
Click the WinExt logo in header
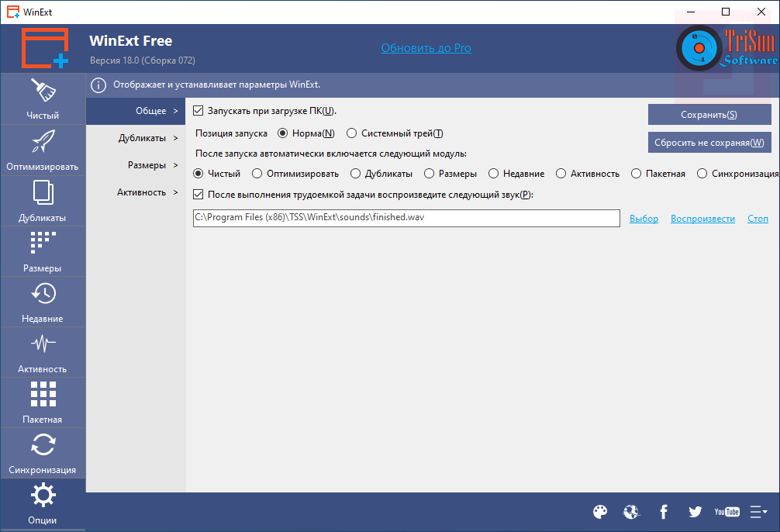pyautogui.click(x=45, y=48)
